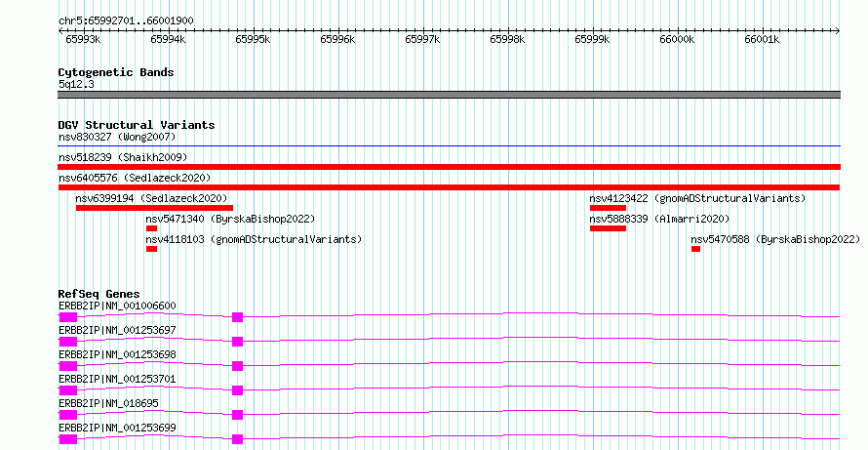Screen dimensions: 868x450
Task: Click second exon block of NM_001253701
Action: [238, 390]
